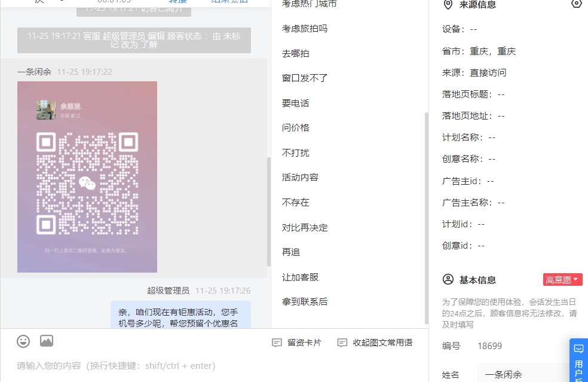The width and height of the screenshot is (588, 382).
Task: Select quick reply 再追
Action: [x=290, y=252]
